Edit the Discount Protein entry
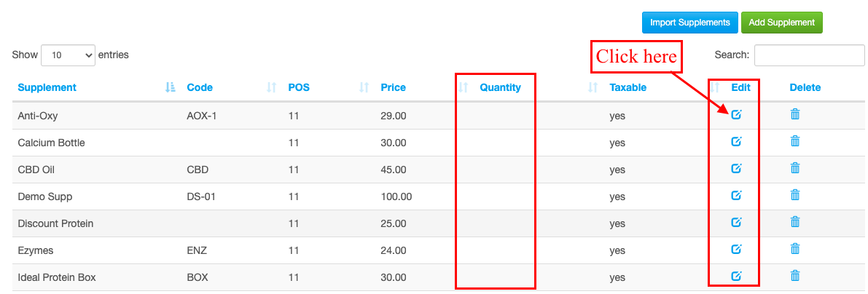Image resolution: width=868 pixels, height=294 pixels. (x=736, y=222)
